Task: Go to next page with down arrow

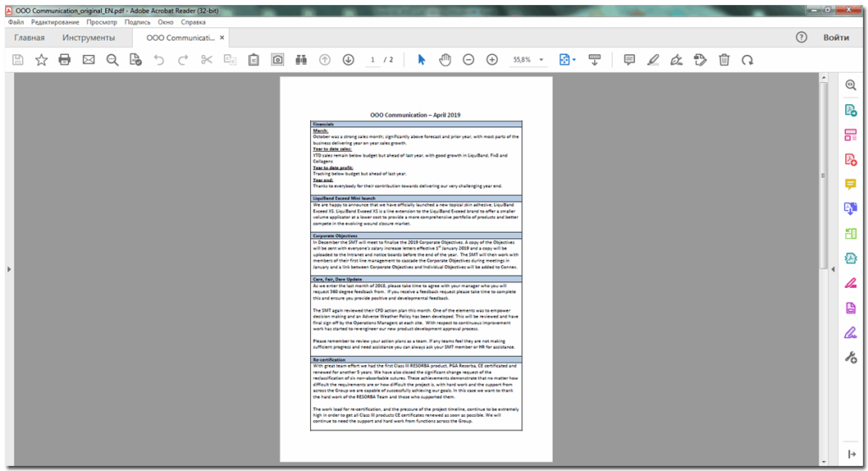Action: 348,60
